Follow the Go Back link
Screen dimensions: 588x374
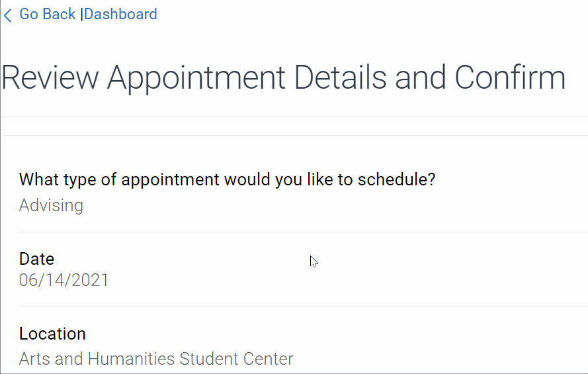click(48, 14)
